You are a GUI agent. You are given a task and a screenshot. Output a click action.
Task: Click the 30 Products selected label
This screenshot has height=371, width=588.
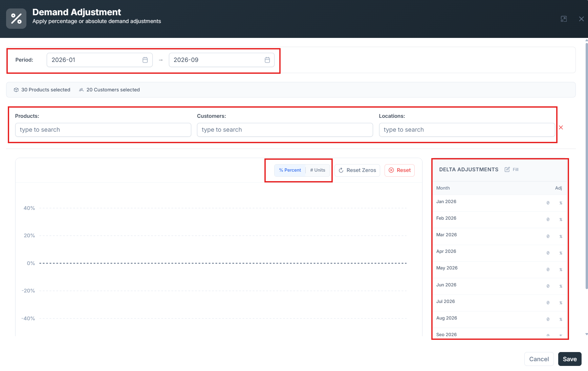click(x=46, y=90)
